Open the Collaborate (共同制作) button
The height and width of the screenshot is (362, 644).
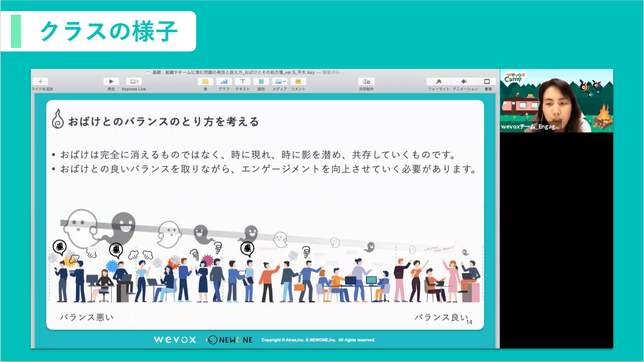tap(366, 82)
